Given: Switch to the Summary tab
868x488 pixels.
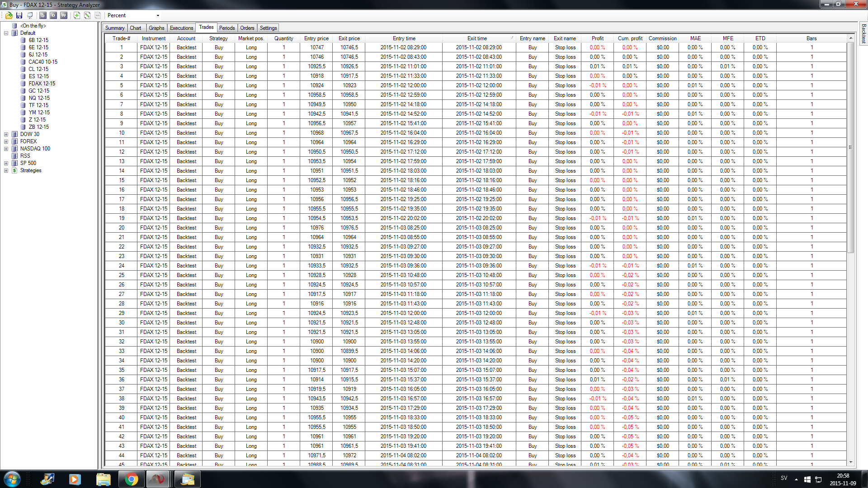Looking at the screenshot, I should [115, 28].
